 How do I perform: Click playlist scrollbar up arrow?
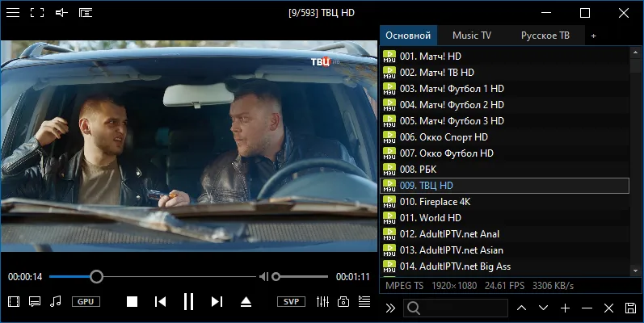pyautogui.click(x=636, y=53)
